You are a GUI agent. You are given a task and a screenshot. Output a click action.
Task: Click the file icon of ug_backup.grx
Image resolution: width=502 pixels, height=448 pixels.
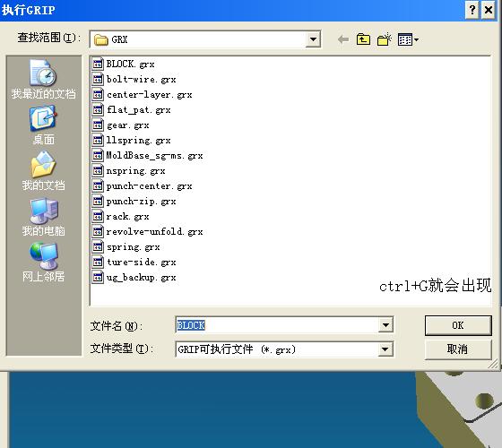[98, 277]
